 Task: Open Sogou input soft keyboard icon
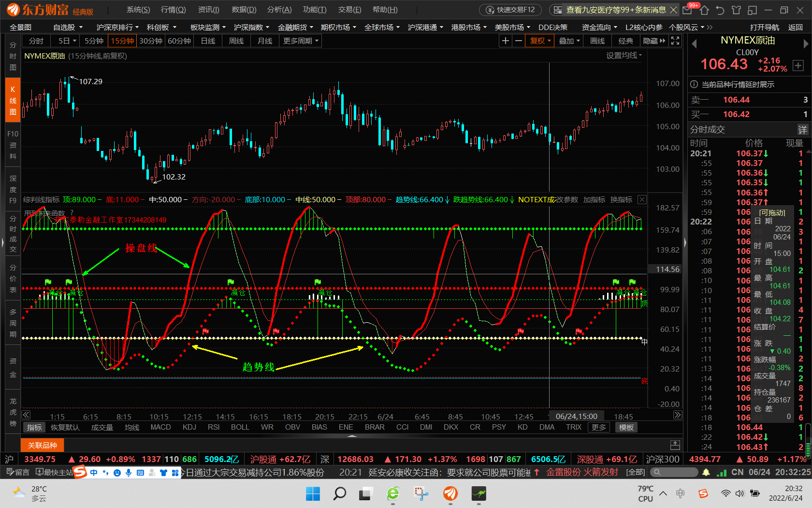tap(140, 473)
